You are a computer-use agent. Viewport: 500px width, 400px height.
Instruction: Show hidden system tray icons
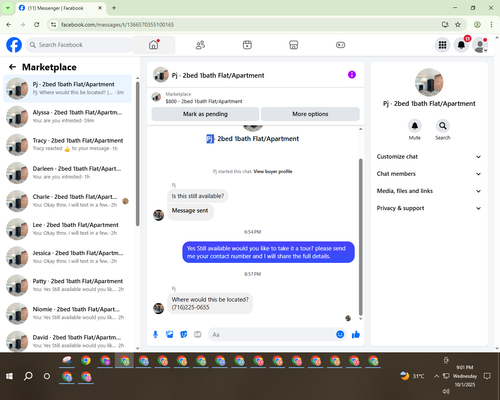(436, 376)
